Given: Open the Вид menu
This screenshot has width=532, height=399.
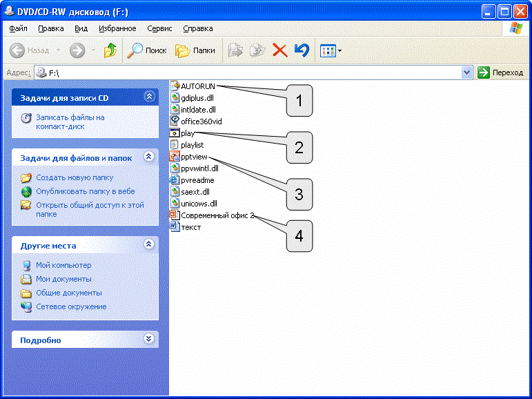Looking at the screenshot, I should click(x=81, y=28).
